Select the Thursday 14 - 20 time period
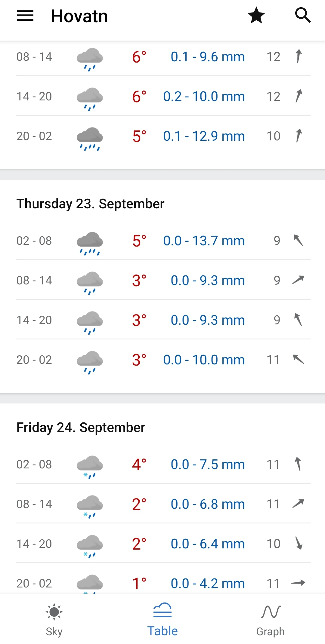325x644 pixels. click(x=34, y=320)
